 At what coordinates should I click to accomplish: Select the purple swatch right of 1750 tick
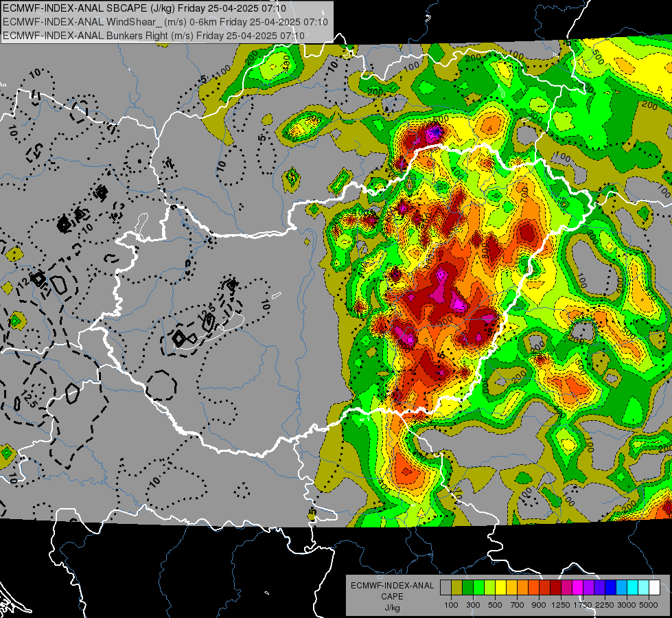pyautogui.click(x=589, y=587)
